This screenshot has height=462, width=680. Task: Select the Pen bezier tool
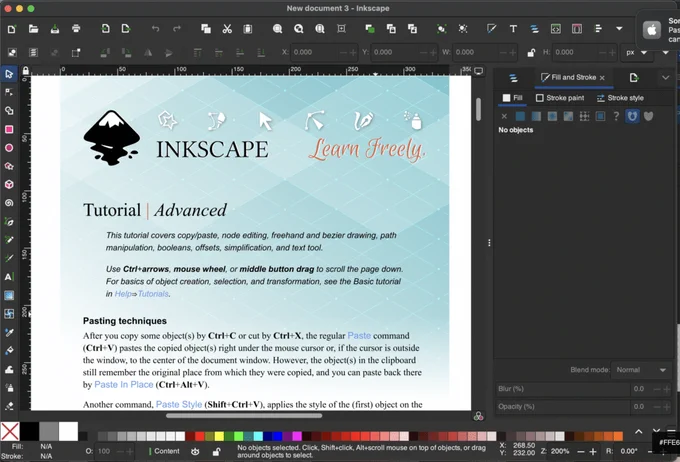pyautogui.click(x=9, y=222)
